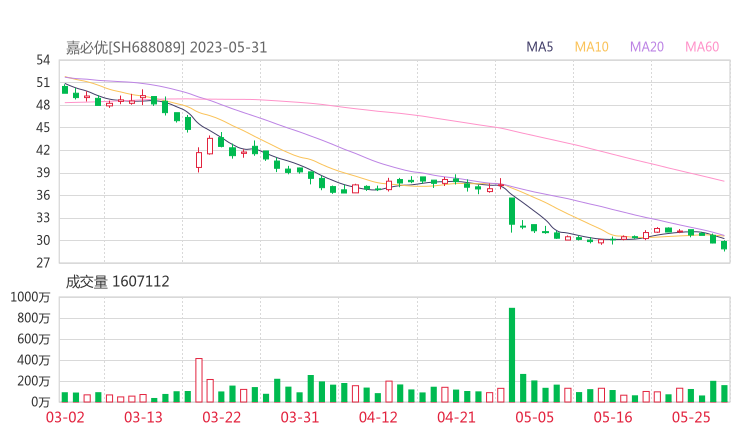Select the 03-02 date on x-axis
Image resolution: width=740 pixels, height=440 pixels.
(65, 417)
